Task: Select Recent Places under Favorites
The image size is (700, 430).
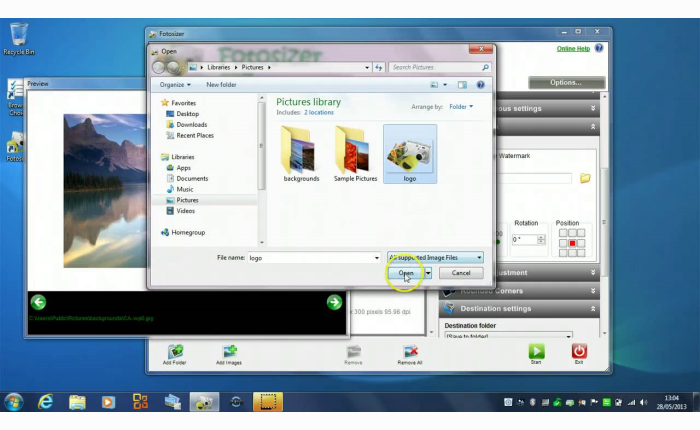Action: (195, 135)
